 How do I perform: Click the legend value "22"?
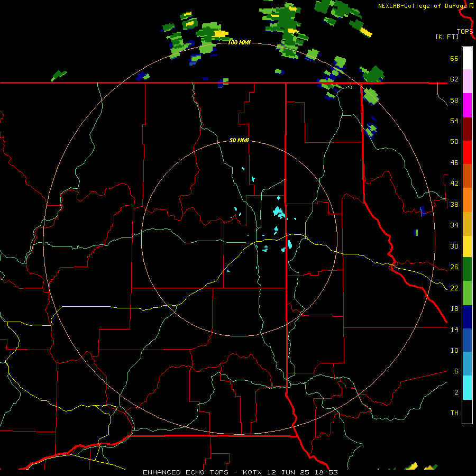click(454, 288)
